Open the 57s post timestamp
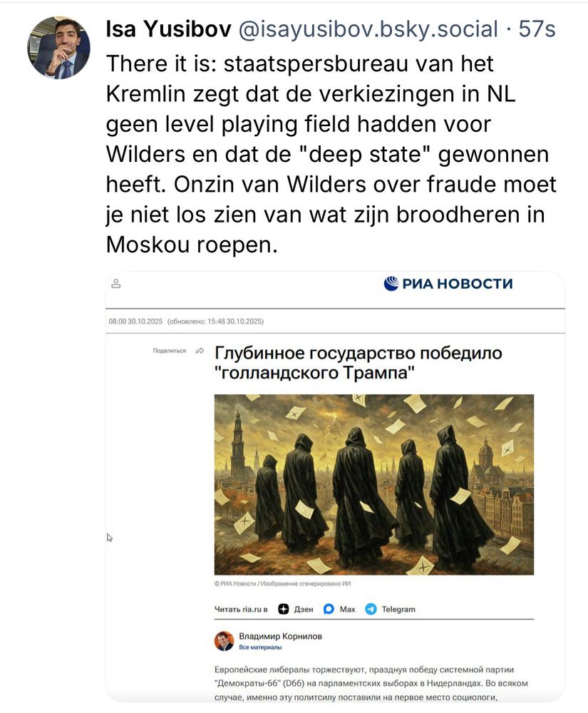This screenshot has width=588, height=713. pos(537,29)
